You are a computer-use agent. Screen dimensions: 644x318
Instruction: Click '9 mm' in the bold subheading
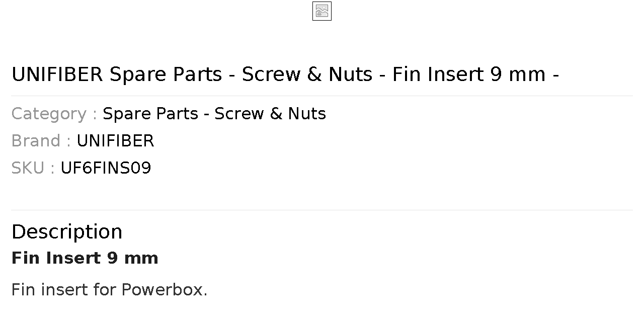(133, 258)
